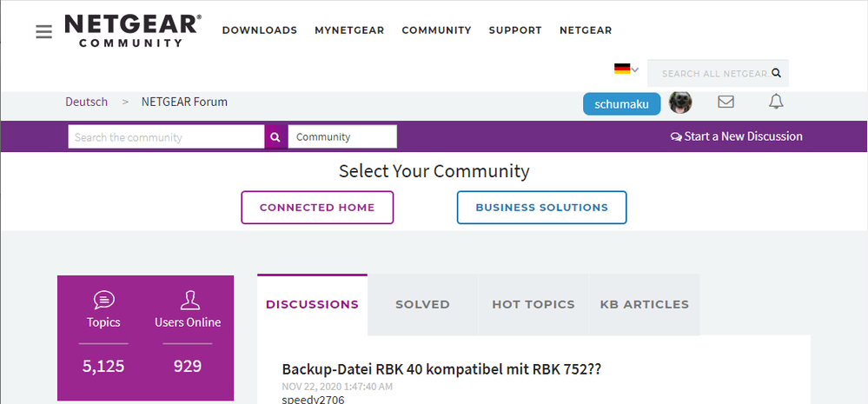Open the user avatar picture

(680, 103)
